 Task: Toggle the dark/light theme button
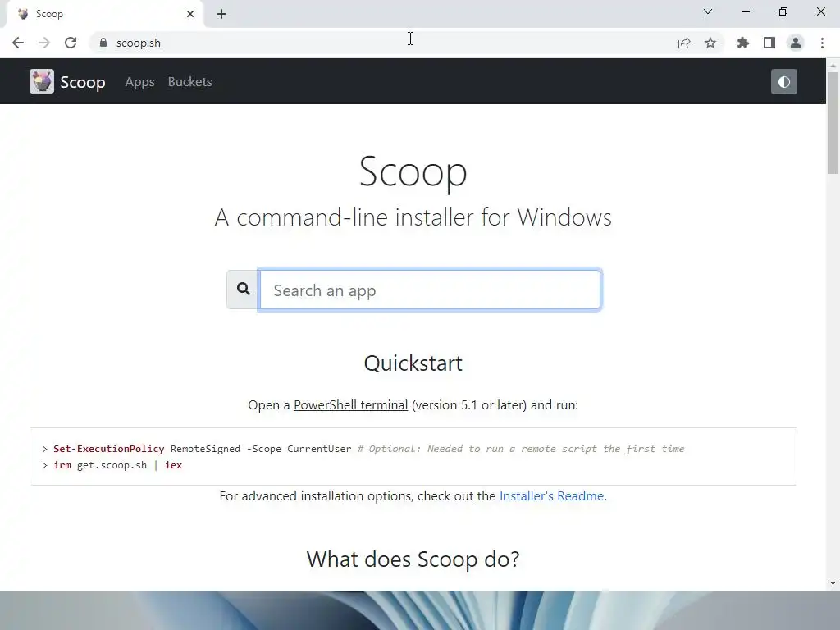783,82
